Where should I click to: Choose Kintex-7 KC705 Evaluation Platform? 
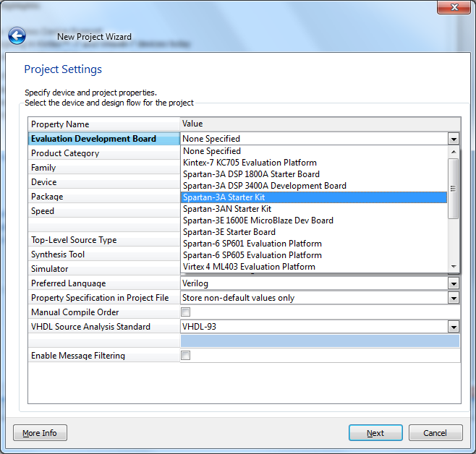314,162
